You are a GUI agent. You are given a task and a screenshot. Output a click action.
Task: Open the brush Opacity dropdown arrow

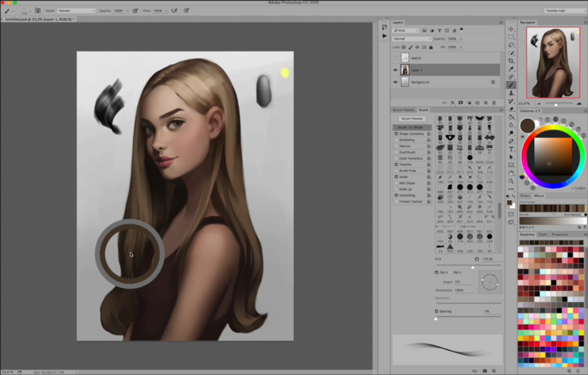click(x=128, y=11)
